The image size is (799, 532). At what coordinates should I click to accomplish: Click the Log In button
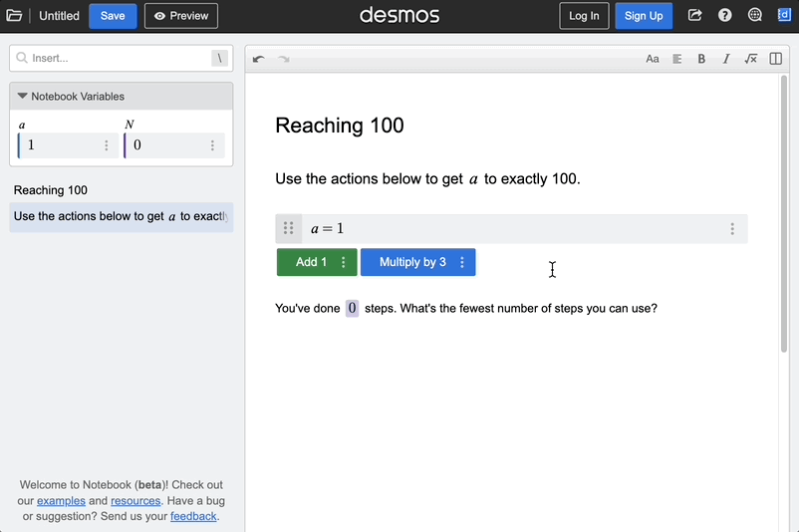point(584,16)
